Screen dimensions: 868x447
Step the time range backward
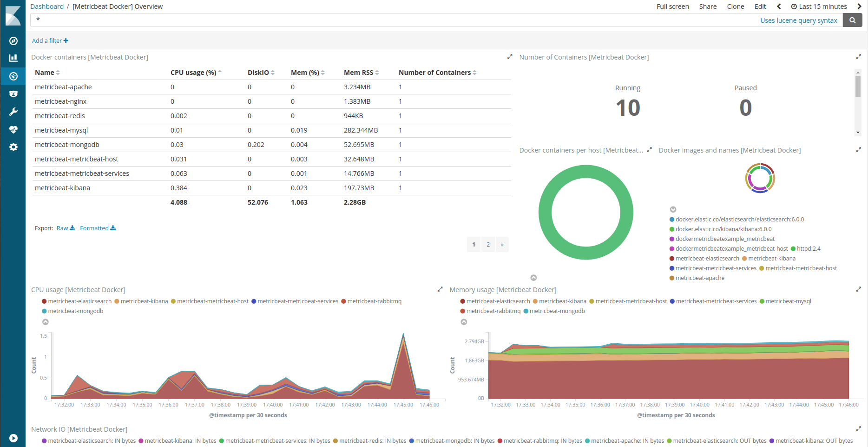tap(779, 7)
